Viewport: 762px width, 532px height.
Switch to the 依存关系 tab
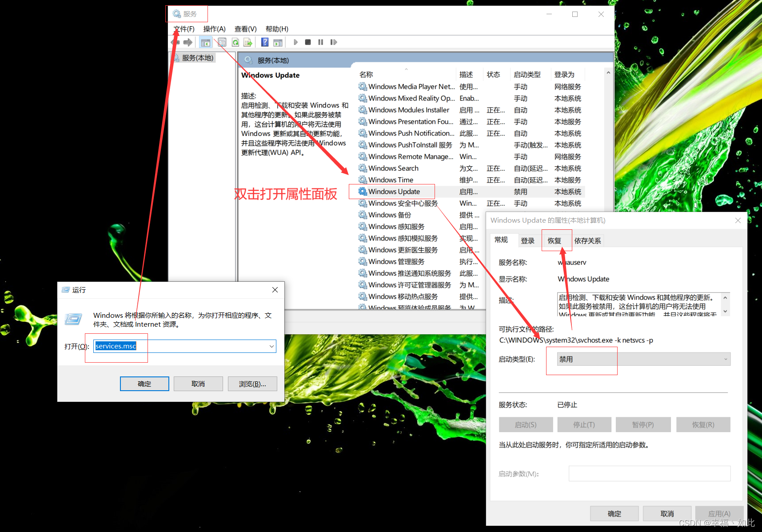587,241
